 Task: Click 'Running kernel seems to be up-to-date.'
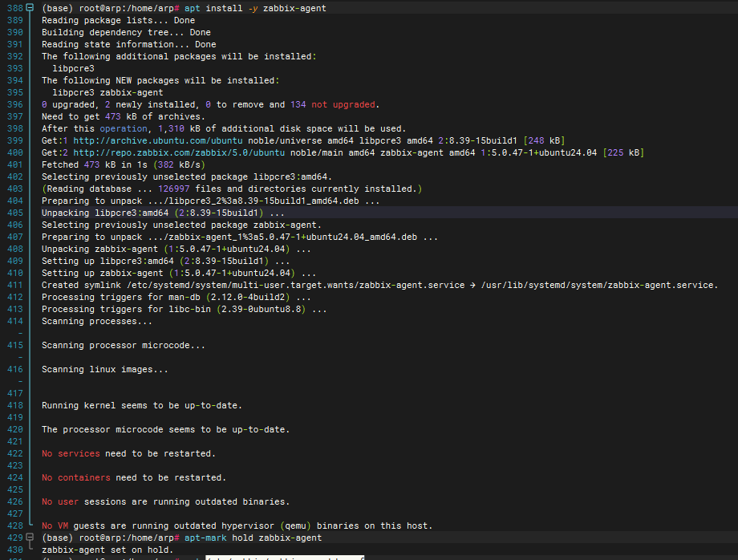click(x=142, y=405)
